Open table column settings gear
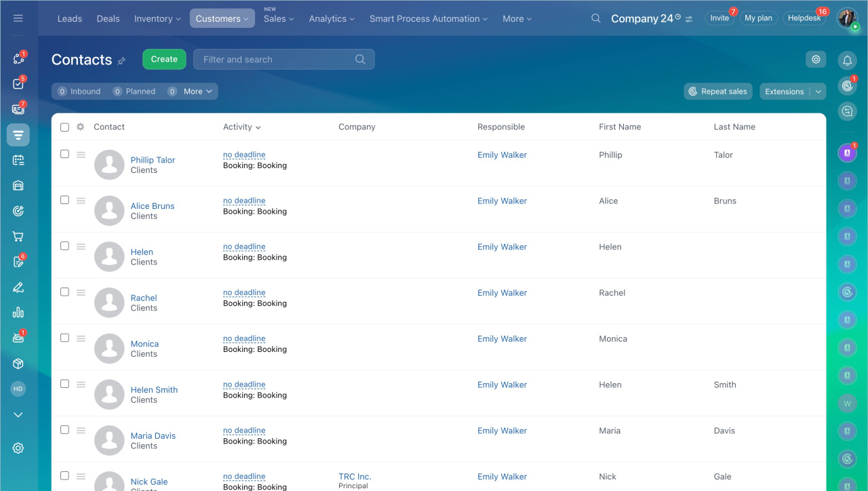This screenshot has height=491, width=868. (x=81, y=127)
